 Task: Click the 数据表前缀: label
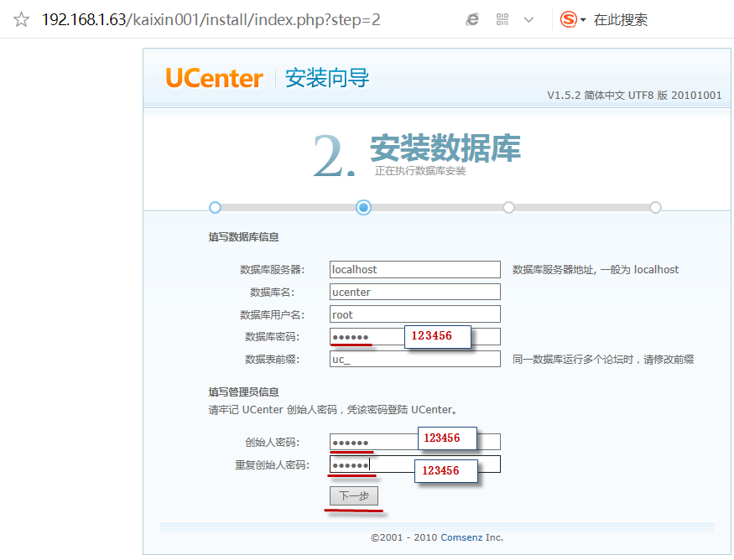coord(272,360)
